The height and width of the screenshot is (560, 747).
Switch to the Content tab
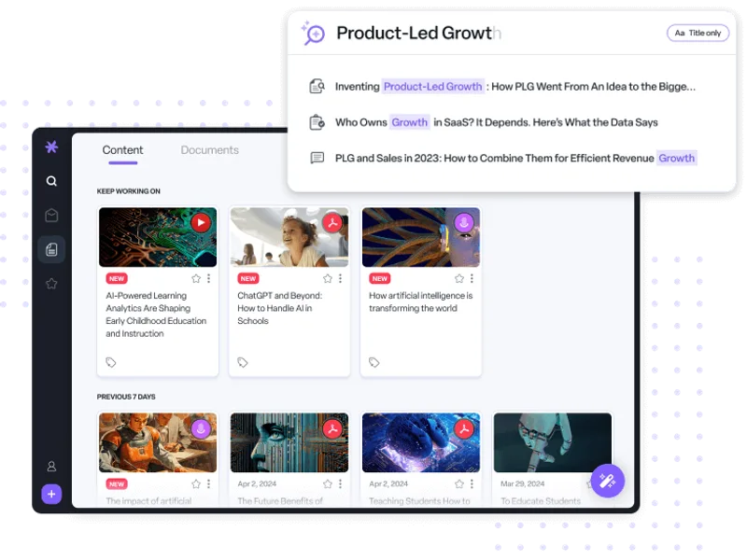[122, 150]
